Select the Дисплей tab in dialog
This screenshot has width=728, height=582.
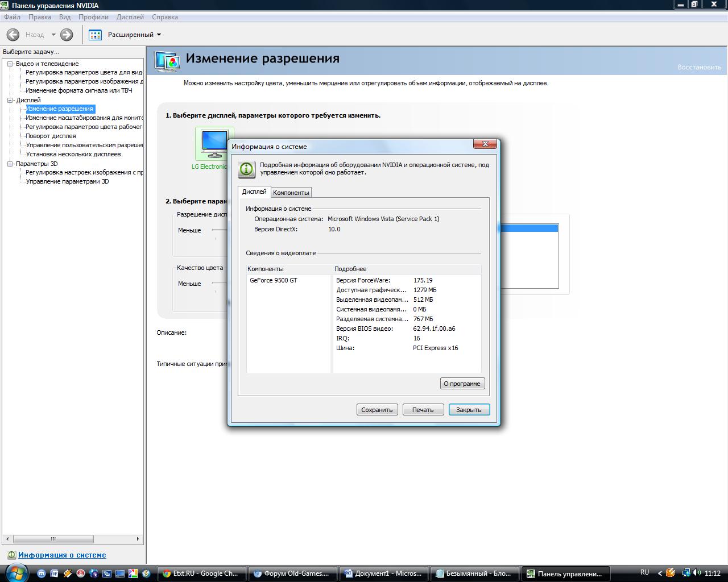point(254,192)
